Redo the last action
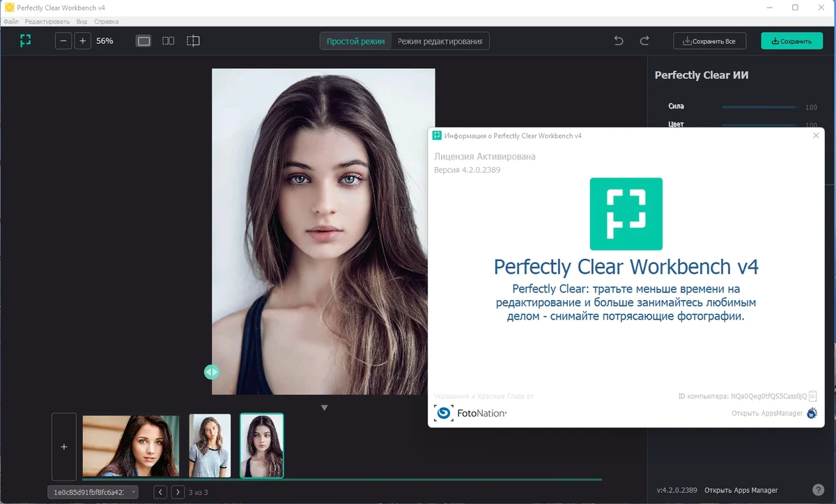Screen dimensions: 836x504 (644, 41)
